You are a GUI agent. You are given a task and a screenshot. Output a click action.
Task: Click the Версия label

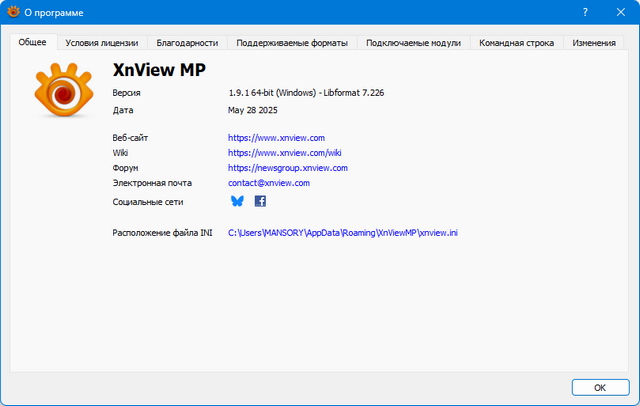click(x=127, y=93)
